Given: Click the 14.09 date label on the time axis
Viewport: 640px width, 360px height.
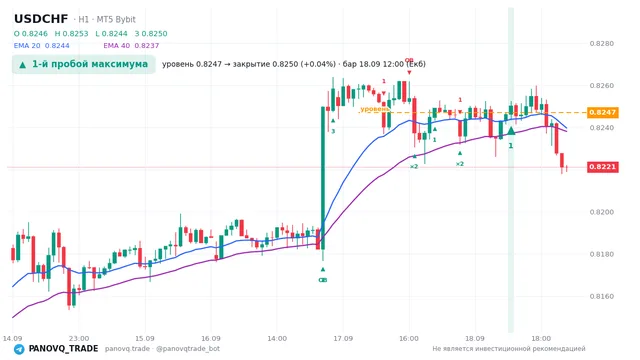Looking at the screenshot, I should [x=12, y=338].
